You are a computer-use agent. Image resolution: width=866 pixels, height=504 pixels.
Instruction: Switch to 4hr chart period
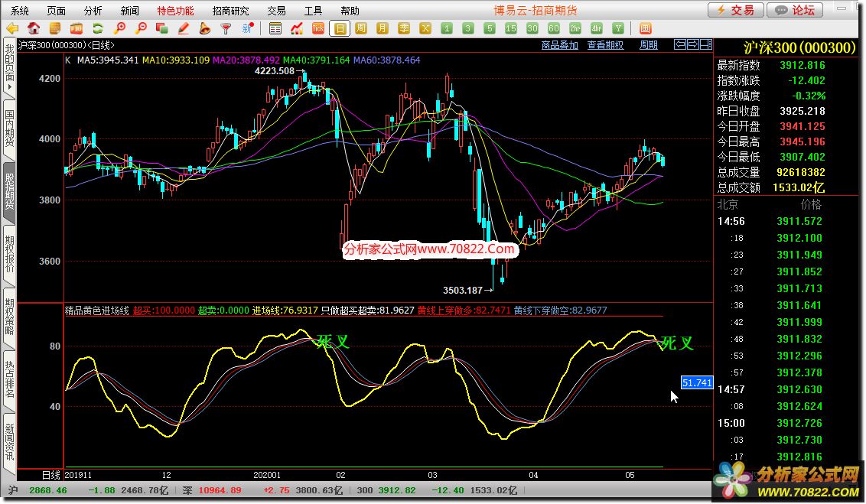click(597, 28)
